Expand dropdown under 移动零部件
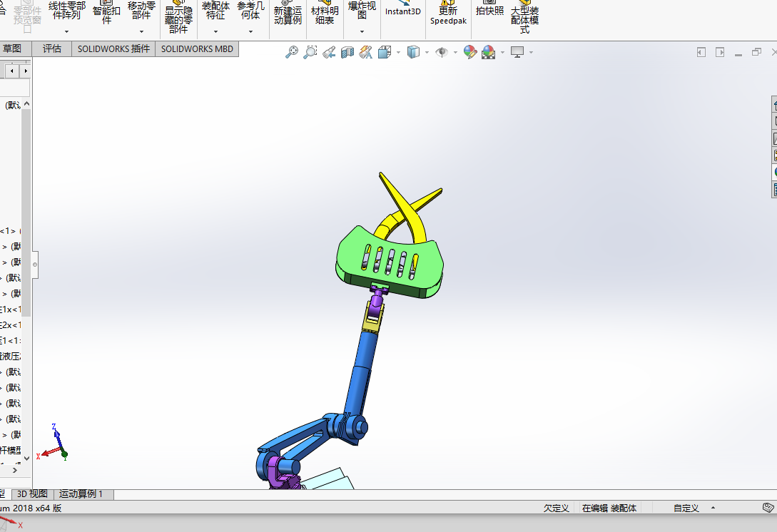 142,31
